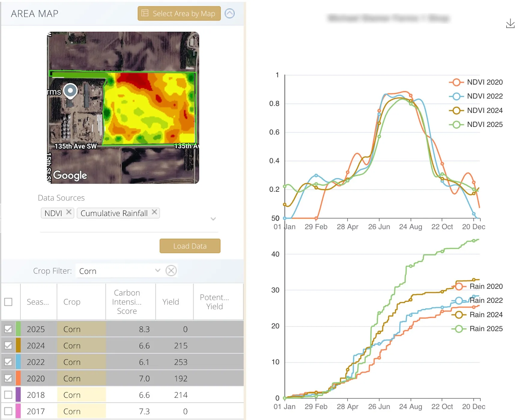530x420 pixels.
Task: Remove the NDVI data source tag
Action: point(69,212)
